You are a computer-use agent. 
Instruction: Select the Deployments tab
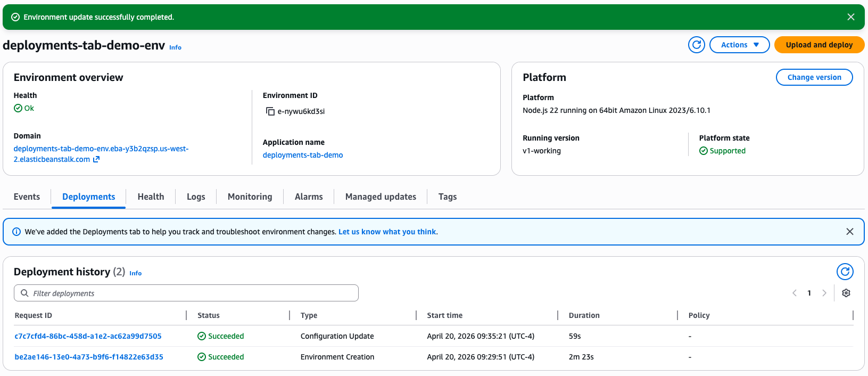tap(89, 197)
